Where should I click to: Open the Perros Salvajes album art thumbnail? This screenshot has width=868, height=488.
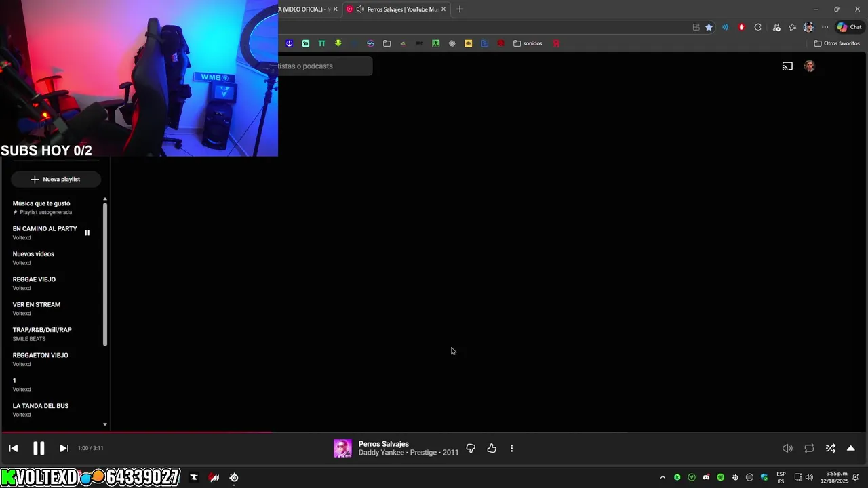(x=342, y=448)
